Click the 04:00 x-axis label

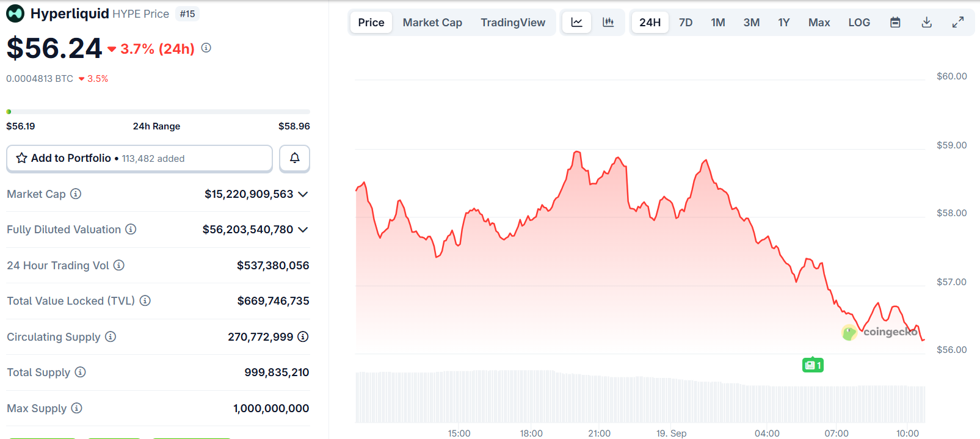pos(767,434)
